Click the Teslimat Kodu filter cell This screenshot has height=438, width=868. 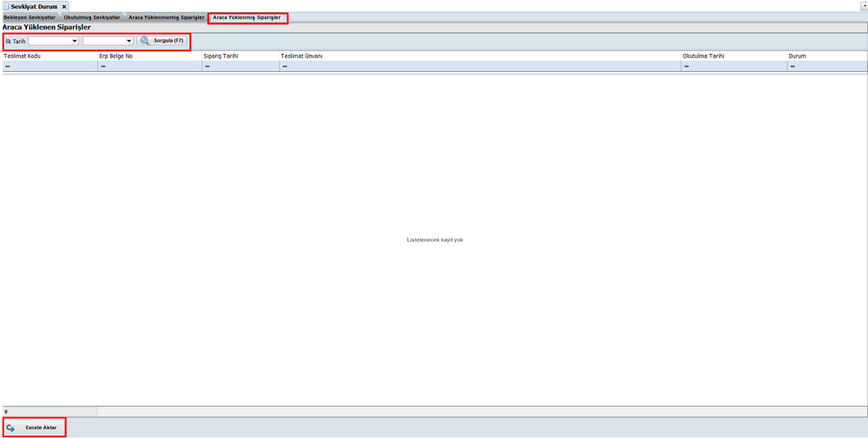50,66
